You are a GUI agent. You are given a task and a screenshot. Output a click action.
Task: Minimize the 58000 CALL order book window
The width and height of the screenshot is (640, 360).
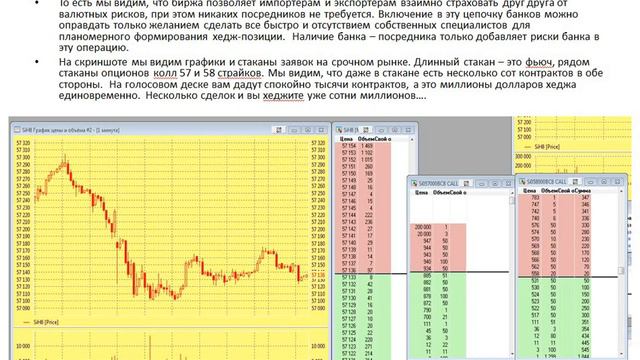coord(590,182)
